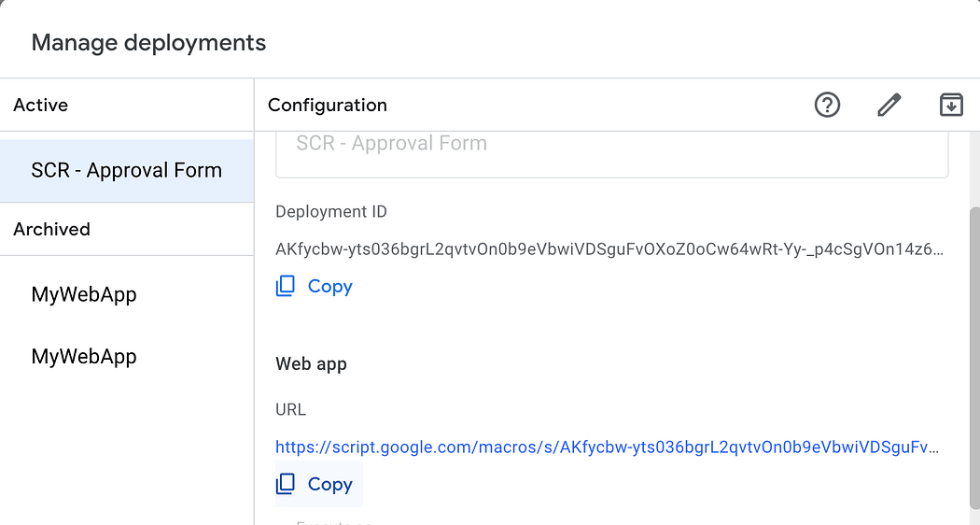Viewport: 980px width, 525px height.
Task: Click the copy icon under web app URL
Action: click(x=287, y=484)
